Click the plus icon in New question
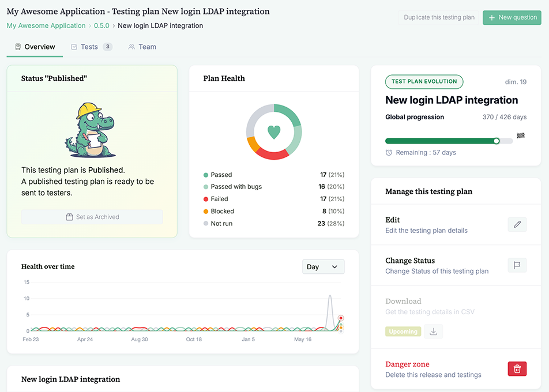The image size is (549, 392). pyautogui.click(x=491, y=17)
